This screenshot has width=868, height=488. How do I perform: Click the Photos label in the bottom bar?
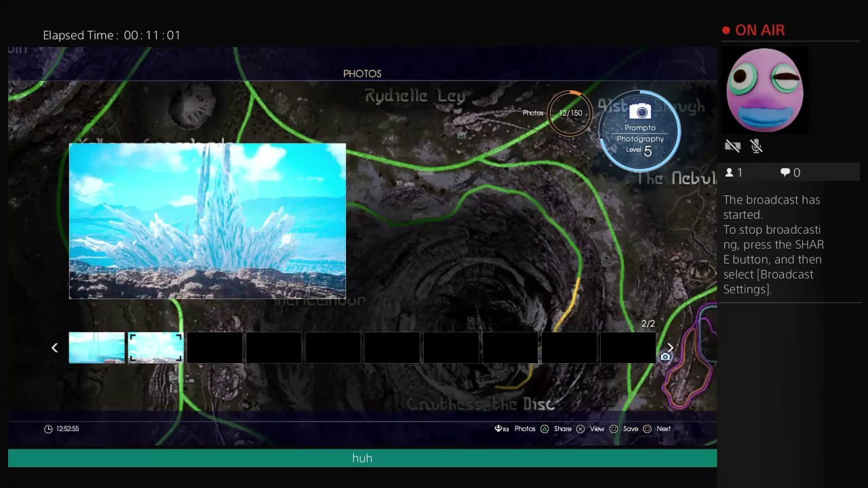[525, 428]
